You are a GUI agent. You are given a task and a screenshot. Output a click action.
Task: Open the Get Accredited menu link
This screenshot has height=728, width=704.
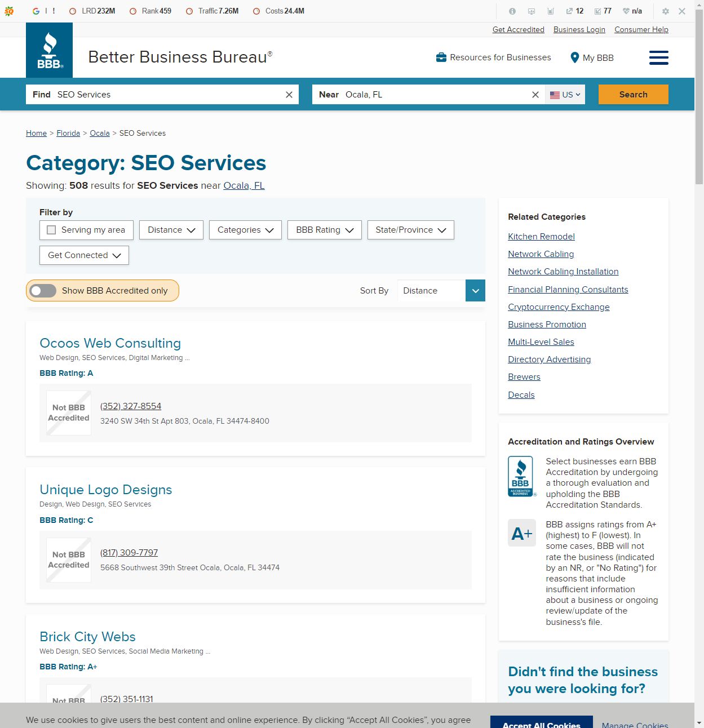[x=518, y=30]
